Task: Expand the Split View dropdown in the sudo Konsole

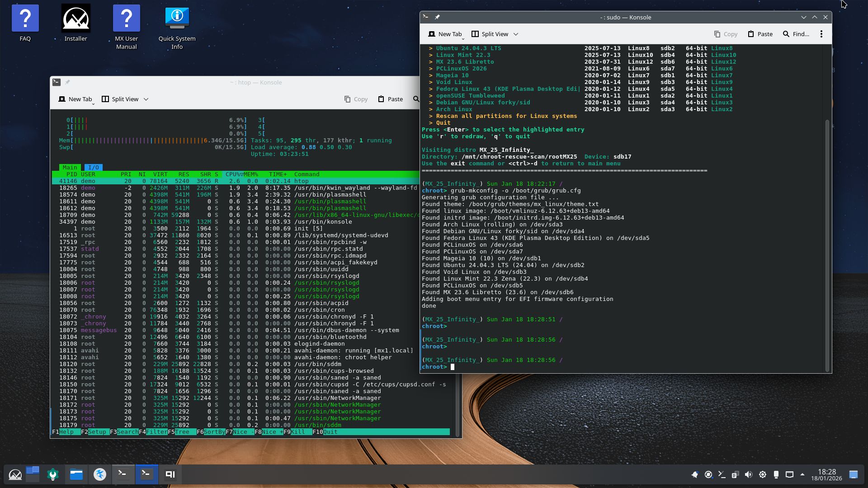Action: click(x=516, y=34)
